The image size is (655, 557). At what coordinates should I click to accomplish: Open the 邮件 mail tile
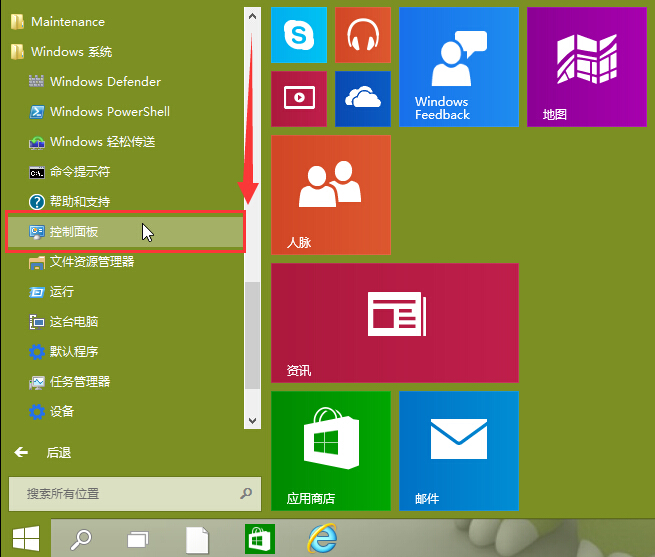pyautogui.click(x=458, y=450)
